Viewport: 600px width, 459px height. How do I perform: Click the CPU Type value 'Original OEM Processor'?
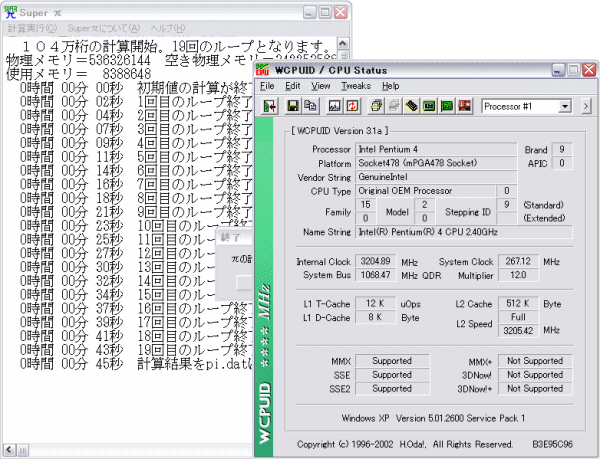point(425,191)
